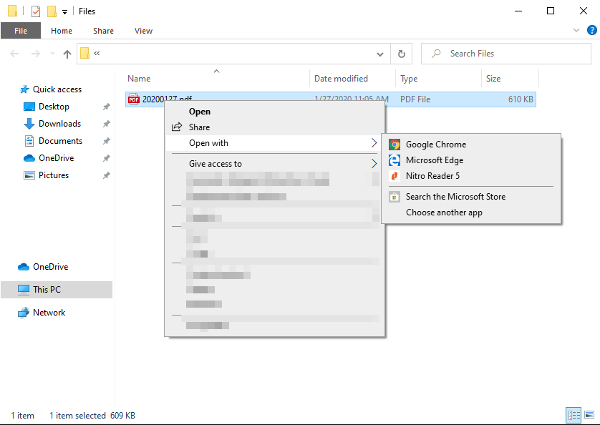This screenshot has width=600, height=425.
Task: Go up one folder level with up arrow
Action: 67,54
